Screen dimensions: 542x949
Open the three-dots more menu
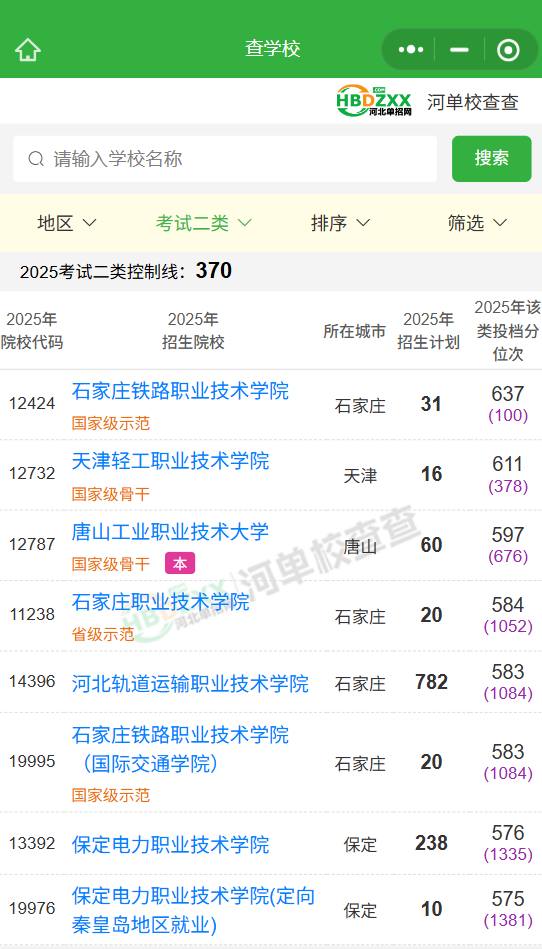[x=411, y=50]
